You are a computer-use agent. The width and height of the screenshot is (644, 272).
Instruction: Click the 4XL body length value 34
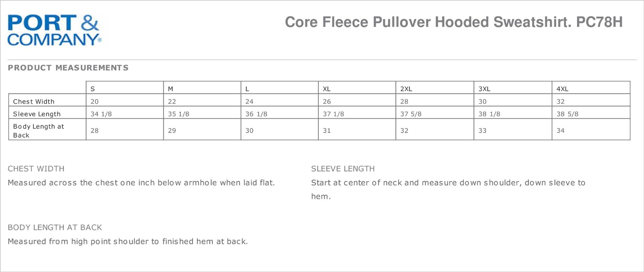[x=560, y=130]
